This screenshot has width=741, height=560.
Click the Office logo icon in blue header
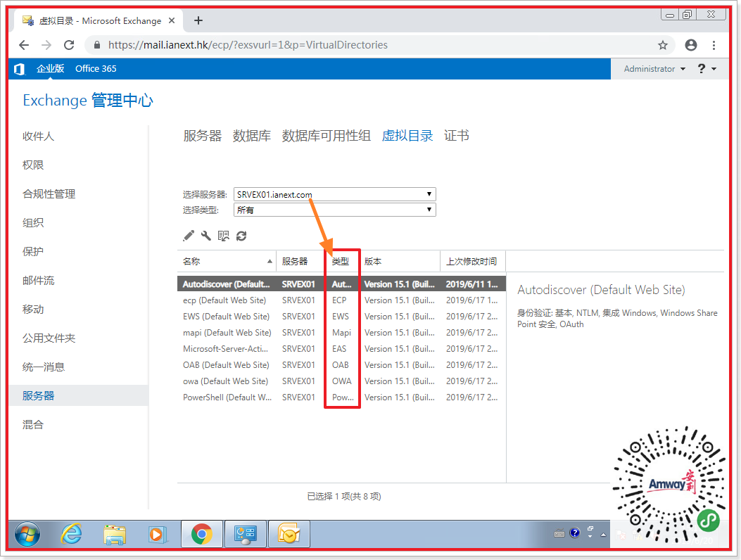[x=20, y=69]
